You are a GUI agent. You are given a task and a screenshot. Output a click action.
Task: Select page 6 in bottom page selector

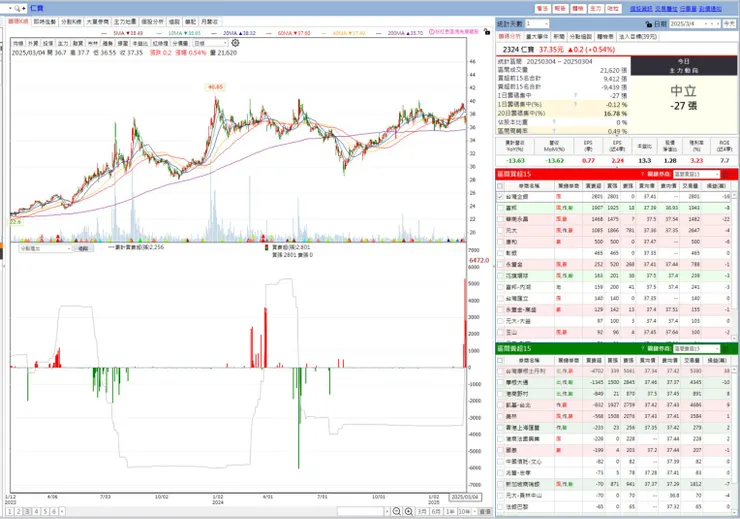pos(54,511)
